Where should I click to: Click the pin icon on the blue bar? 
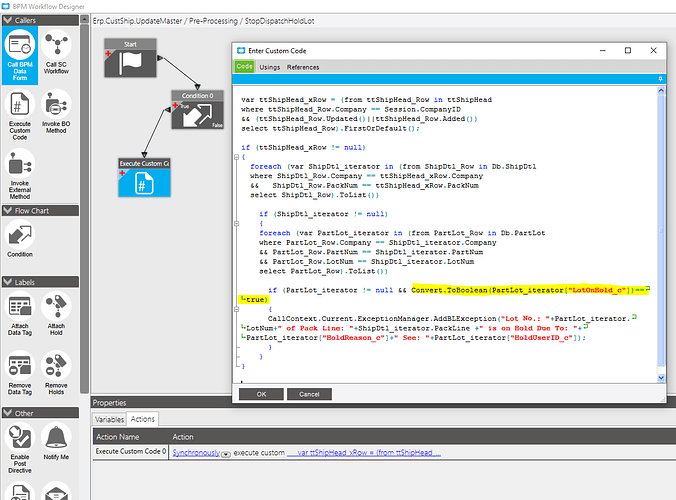tap(660, 79)
